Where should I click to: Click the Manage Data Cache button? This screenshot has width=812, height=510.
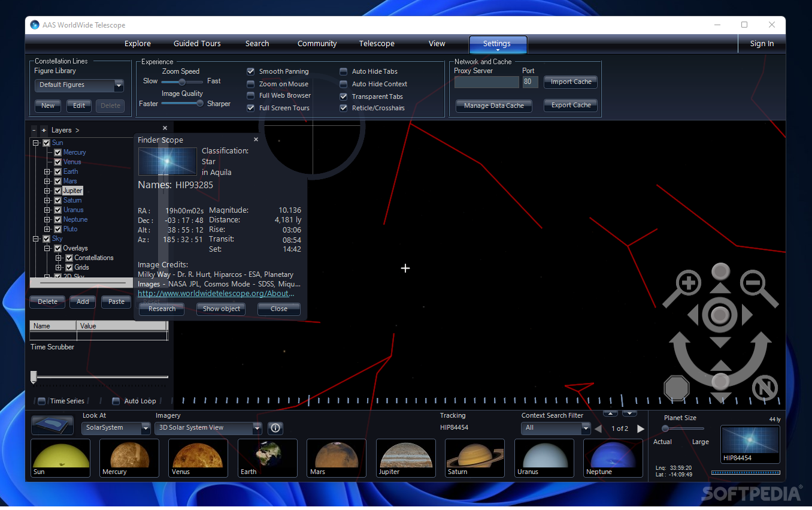493,105
